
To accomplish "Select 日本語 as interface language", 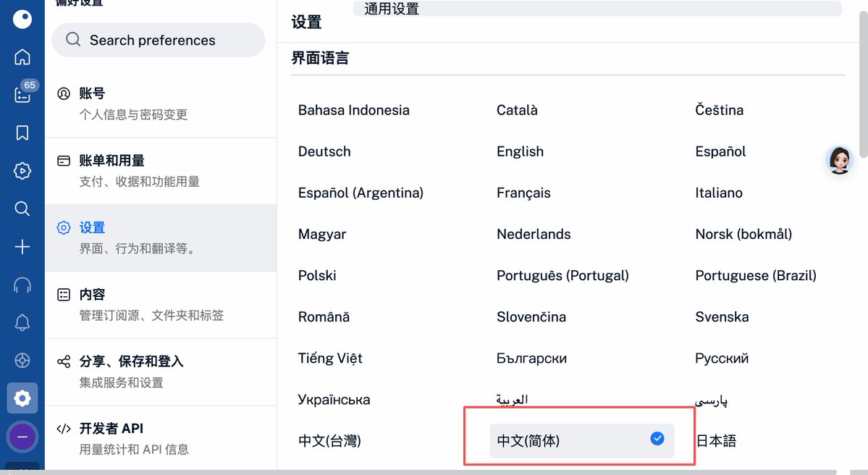I will coord(716,441).
